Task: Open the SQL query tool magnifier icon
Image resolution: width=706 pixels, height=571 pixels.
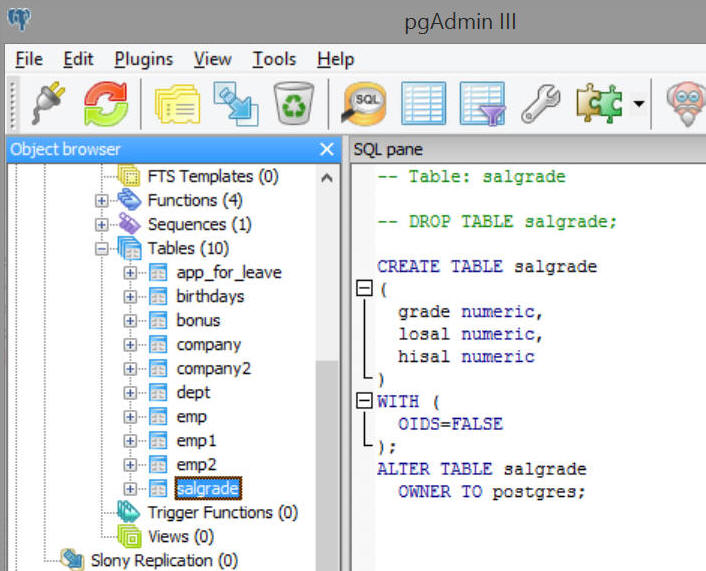Action: tap(365, 102)
